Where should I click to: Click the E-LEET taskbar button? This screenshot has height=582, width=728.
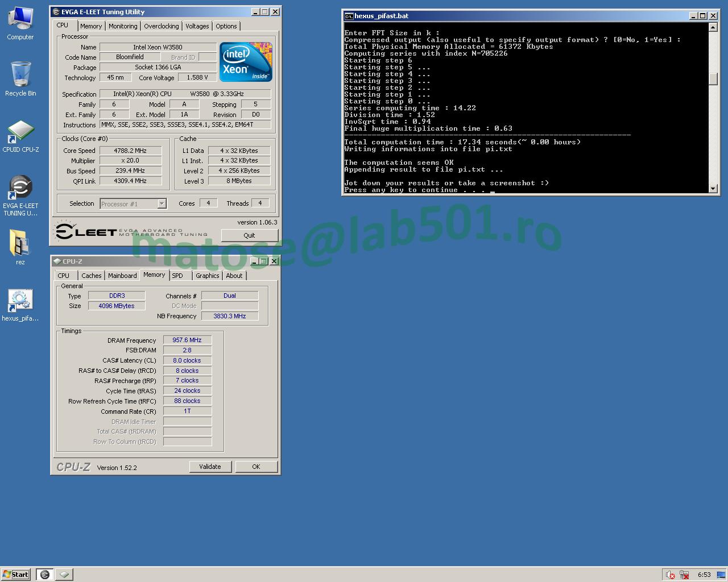[45, 575]
